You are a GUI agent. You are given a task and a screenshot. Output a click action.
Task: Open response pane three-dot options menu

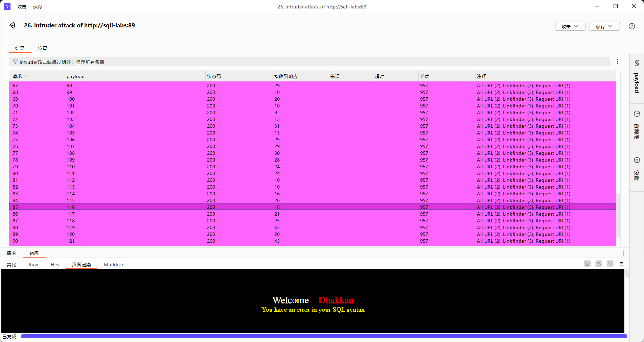(x=624, y=253)
